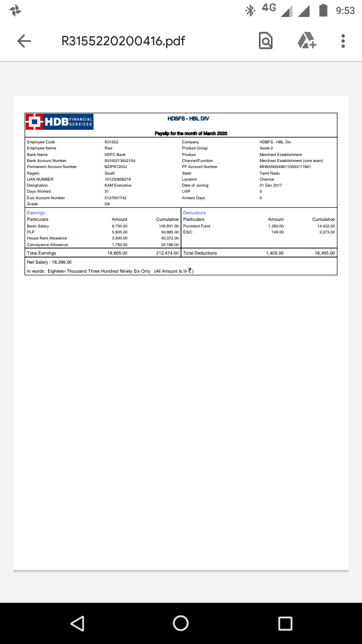Tap the Android home circle button
The width and height of the screenshot is (362, 644).
(181, 623)
